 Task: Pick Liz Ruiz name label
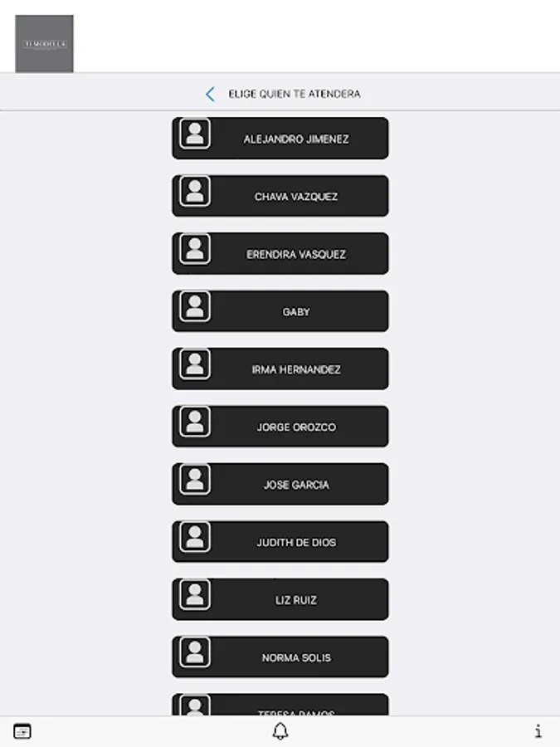pyautogui.click(x=295, y=600)
